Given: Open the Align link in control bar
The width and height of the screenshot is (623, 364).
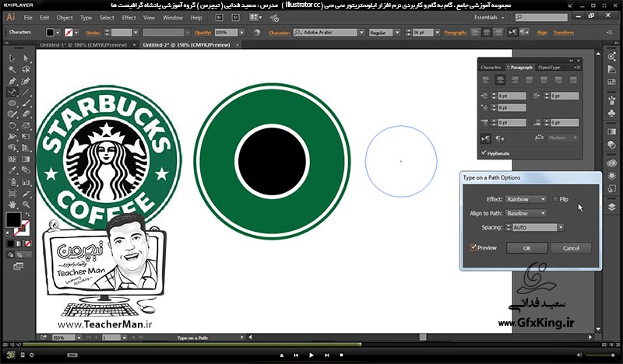Looking at the screenshot, I should tap(542, 33).
